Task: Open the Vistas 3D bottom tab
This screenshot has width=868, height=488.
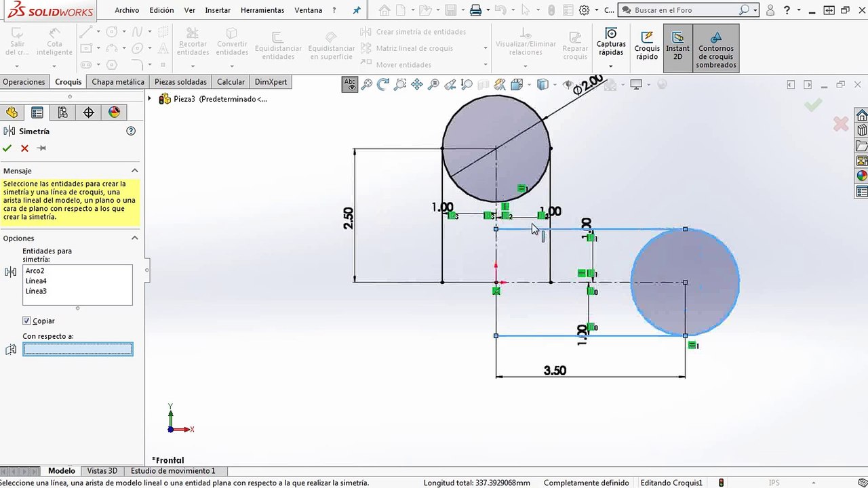Action: pos(102,471)
